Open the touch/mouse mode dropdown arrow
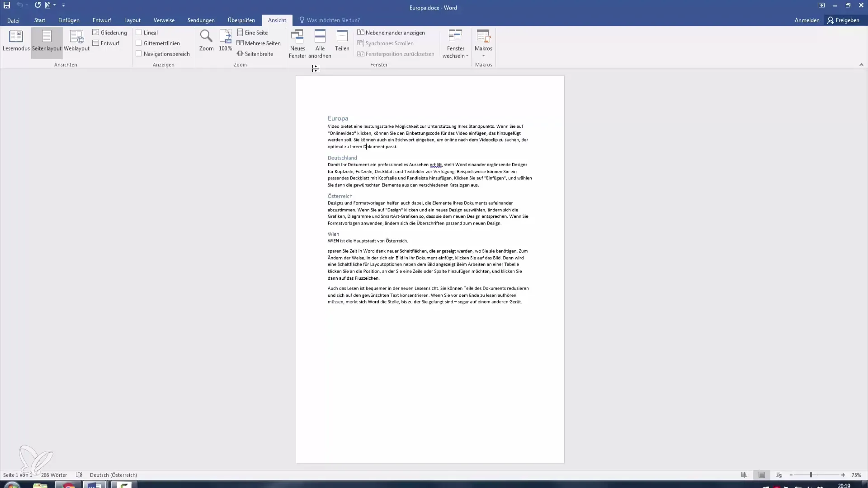This screenshot has height=488, width=868. (54, 5)
